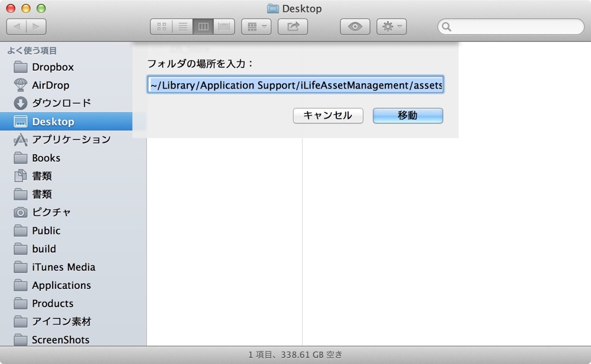This screenshot has width=591, height=364.
Task: Open 書類 with the document icon
Action: pyautogui.click(x=73, y=176)
